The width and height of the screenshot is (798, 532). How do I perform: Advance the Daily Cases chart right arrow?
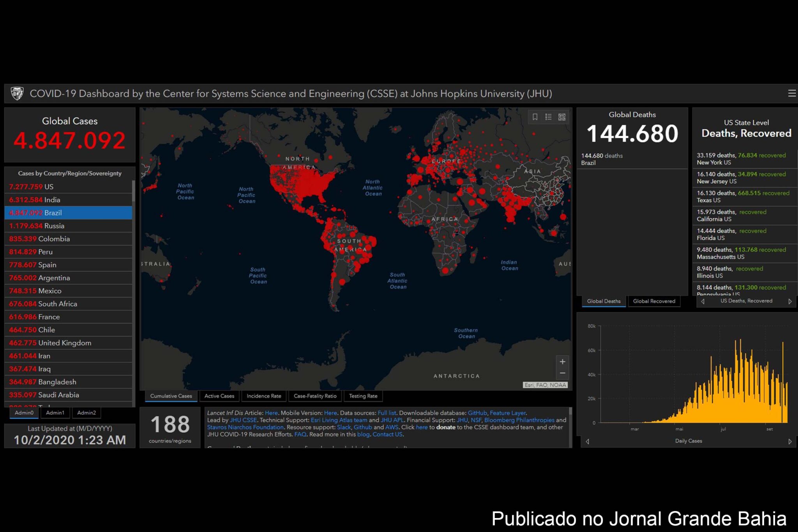(x=790, y=442)
